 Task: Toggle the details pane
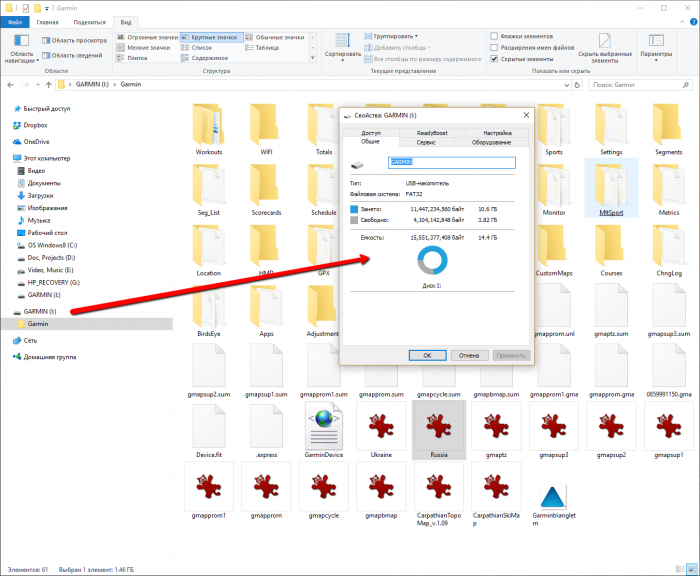[x=72, y=55]
